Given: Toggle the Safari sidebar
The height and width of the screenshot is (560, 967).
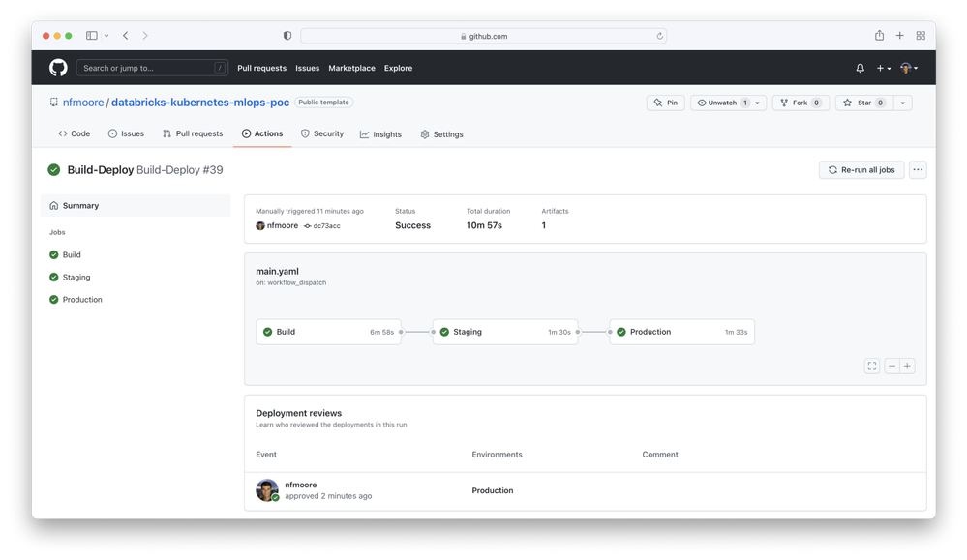Looking at the screenshot, I should pyautogui.click(x=91, y=36).
